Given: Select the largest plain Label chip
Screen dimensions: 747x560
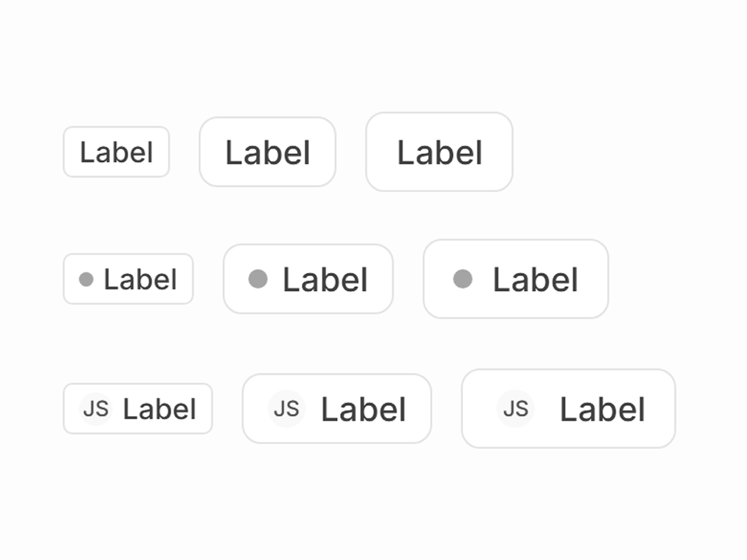Looking at the screenshot, I should point(439,152).
